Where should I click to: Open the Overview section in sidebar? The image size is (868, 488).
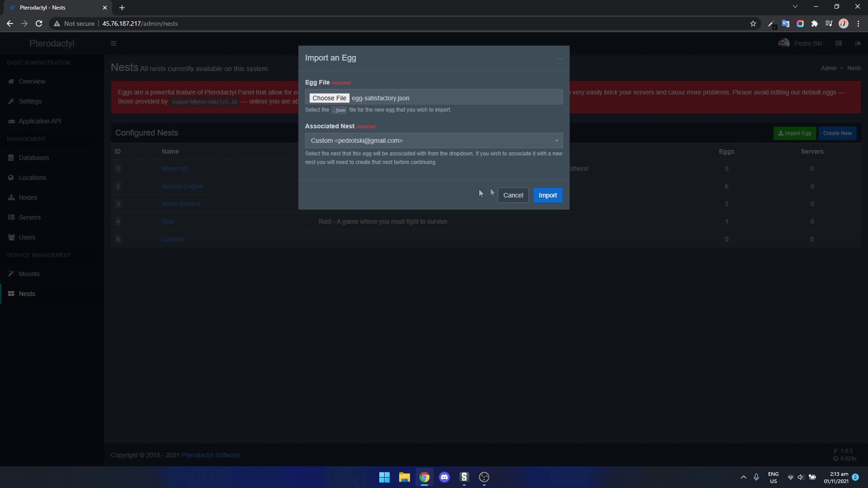tap(32, 81)
